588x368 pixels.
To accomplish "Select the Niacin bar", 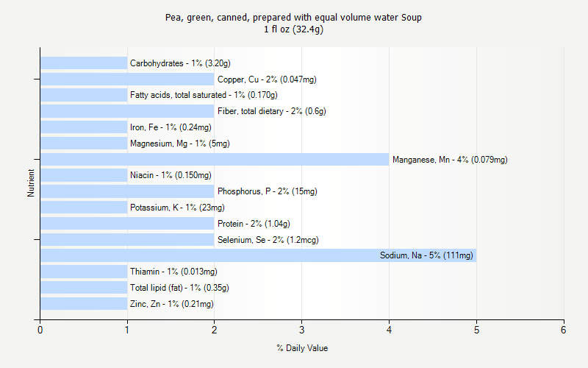I will (84, 175).
